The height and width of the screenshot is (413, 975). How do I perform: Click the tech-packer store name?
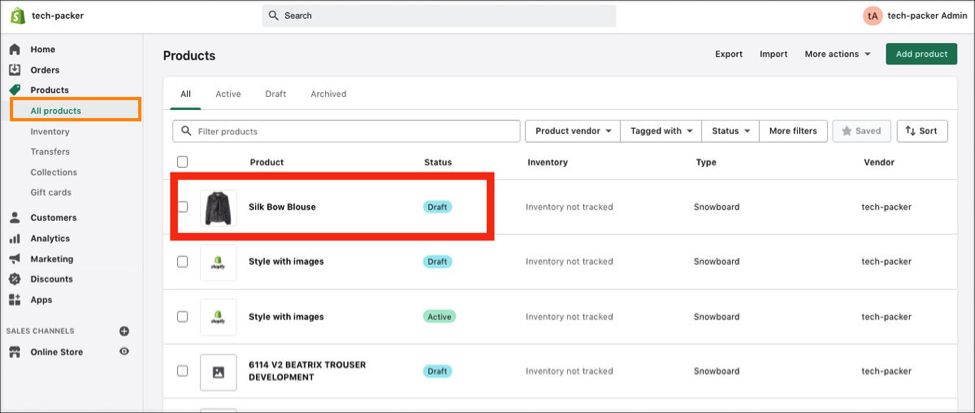(58, 16)
